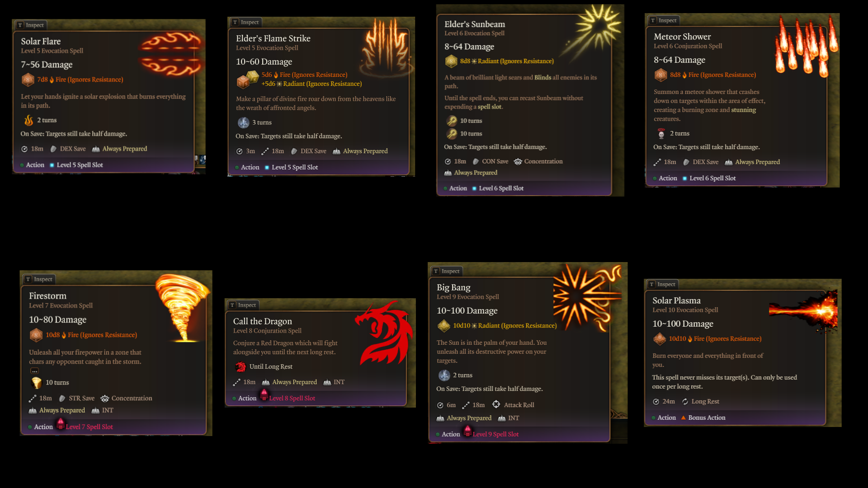
Task: Click the Attack Roll crosshair in Big Bang
Action: [496, 404]
